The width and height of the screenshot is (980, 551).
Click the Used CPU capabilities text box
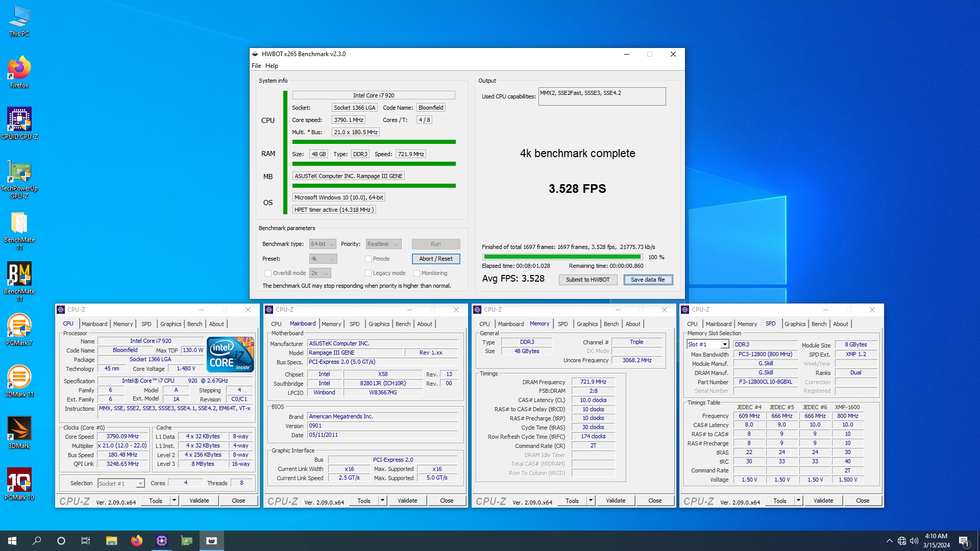pyautogui.click(x=602, y=96)
